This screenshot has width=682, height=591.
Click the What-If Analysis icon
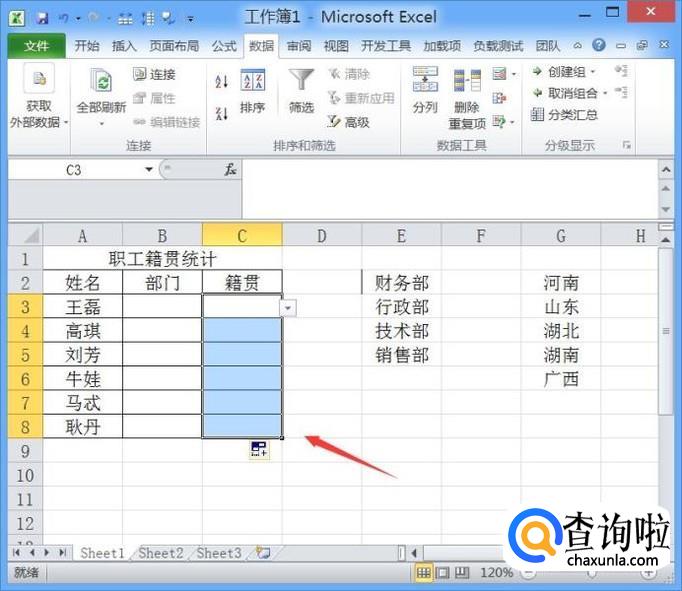(x=499, y=122)
